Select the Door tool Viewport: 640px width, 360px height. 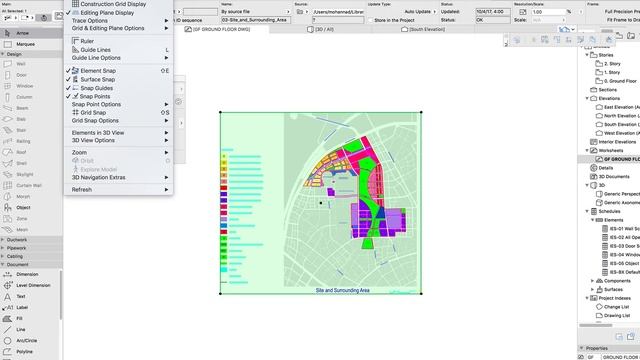[31, 75]
